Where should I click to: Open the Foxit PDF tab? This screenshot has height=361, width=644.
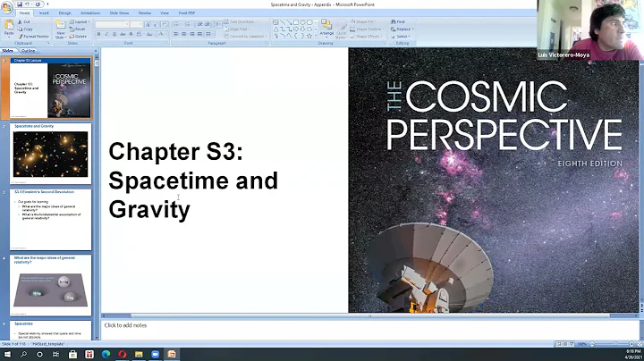186,13
